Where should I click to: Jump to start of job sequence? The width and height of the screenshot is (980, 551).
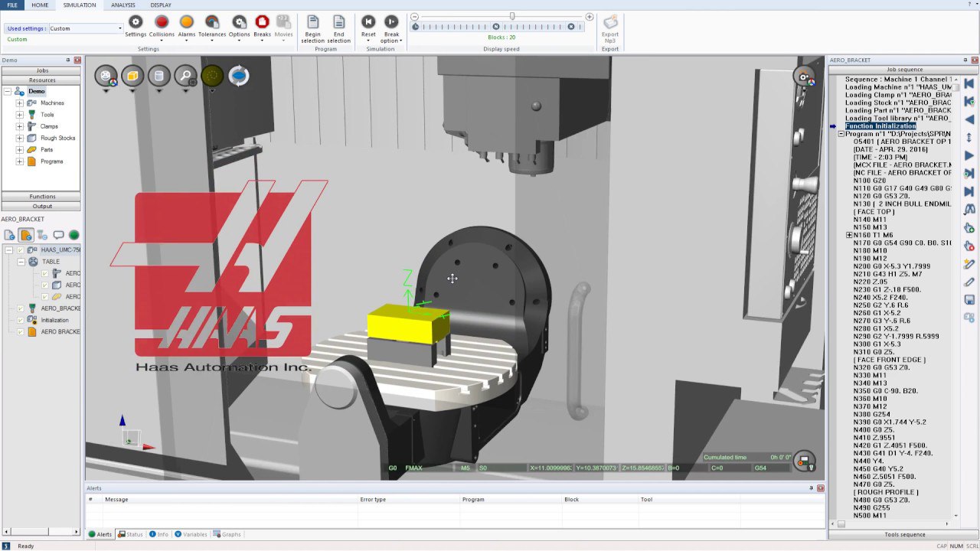pos(969,83)
